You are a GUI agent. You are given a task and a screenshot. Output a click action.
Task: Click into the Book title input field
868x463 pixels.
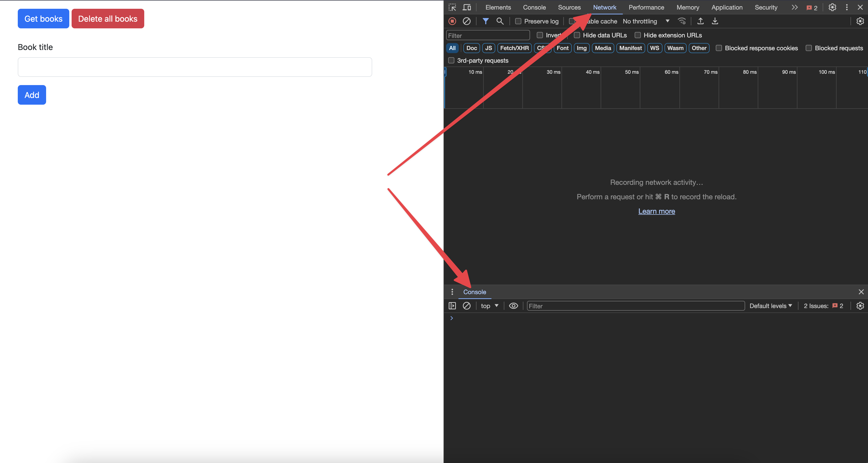[x=195, y=67]
